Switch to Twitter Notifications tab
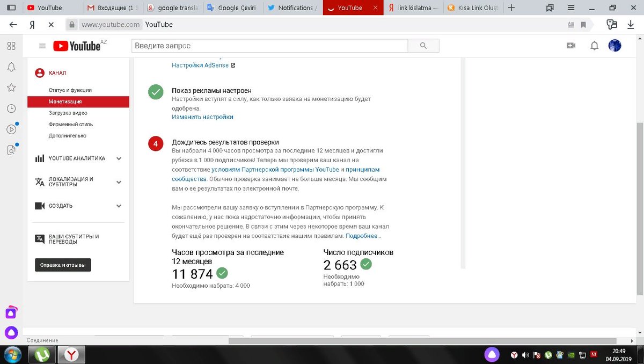The image size is (644, 364). (292, 8)
